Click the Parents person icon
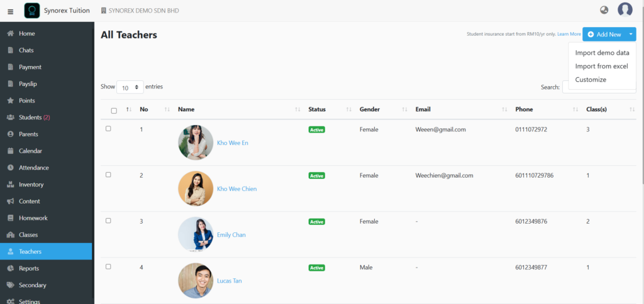 click(x=11, y=134)
